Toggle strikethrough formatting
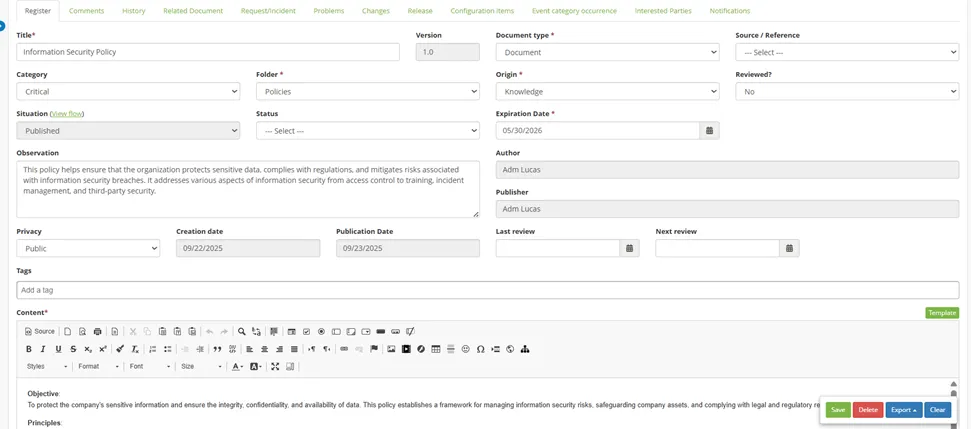971x429 pixels. [x=73, y=349]
